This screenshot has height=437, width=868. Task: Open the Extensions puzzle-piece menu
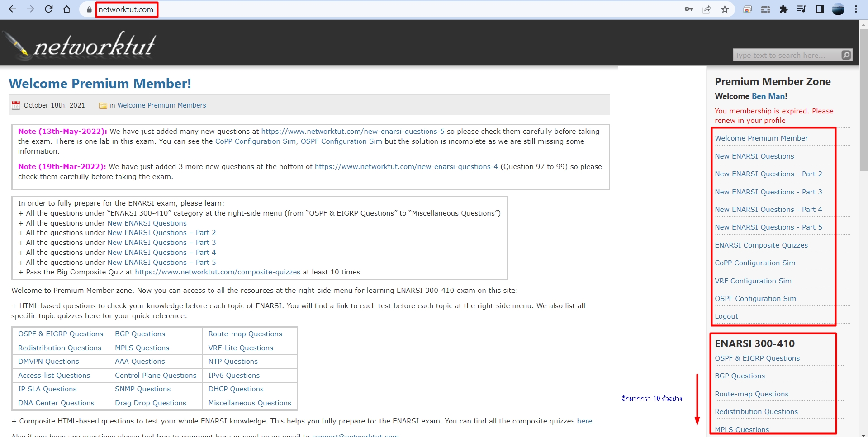[x=783, y=9]
